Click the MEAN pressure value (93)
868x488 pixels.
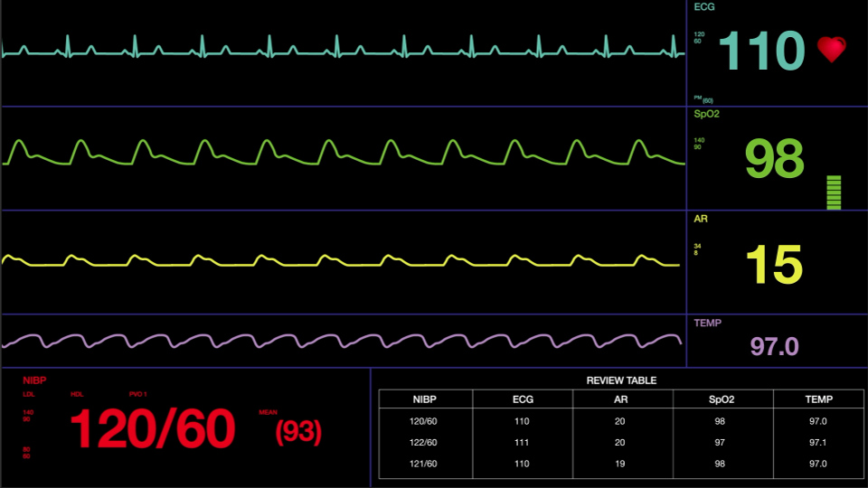[298, 432]
